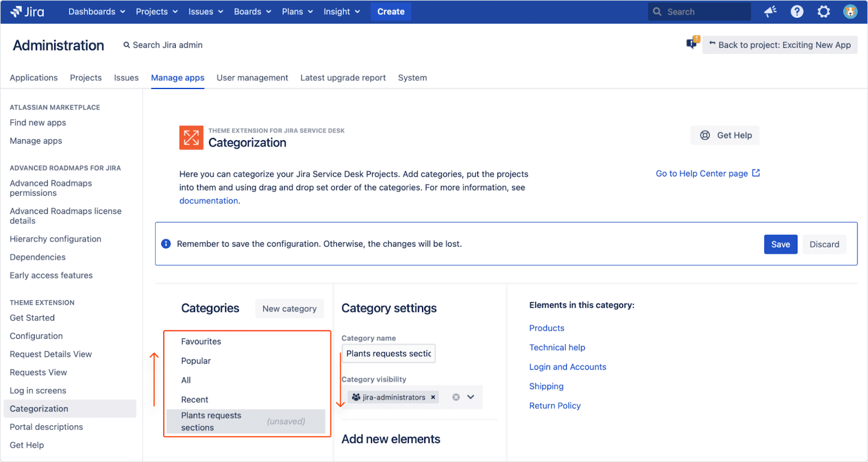Open the Issues dropdown in top navigation
The height and width of the screenshot is (462, 868).
coord(206,11)
